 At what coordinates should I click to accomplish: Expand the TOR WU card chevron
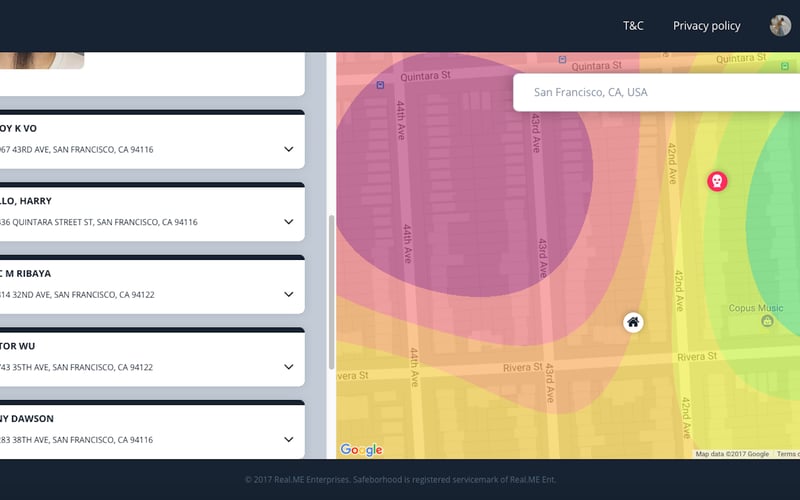(x=289, y=366)
